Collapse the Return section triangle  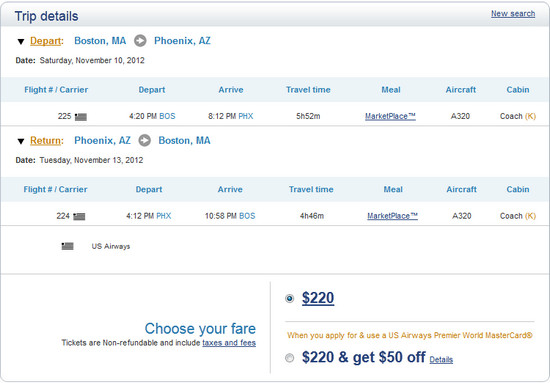tap(21, 141)
